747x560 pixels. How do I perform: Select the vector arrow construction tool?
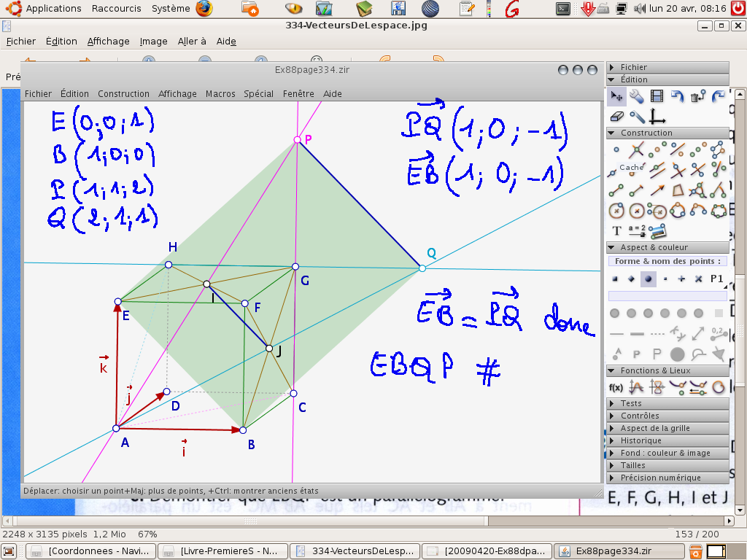point(657,190)
